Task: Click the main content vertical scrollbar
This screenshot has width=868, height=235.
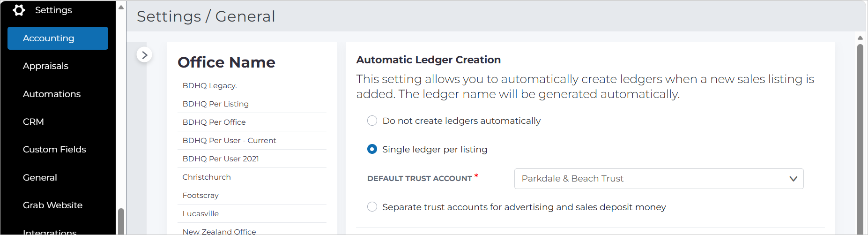Action: coord(860,138)
